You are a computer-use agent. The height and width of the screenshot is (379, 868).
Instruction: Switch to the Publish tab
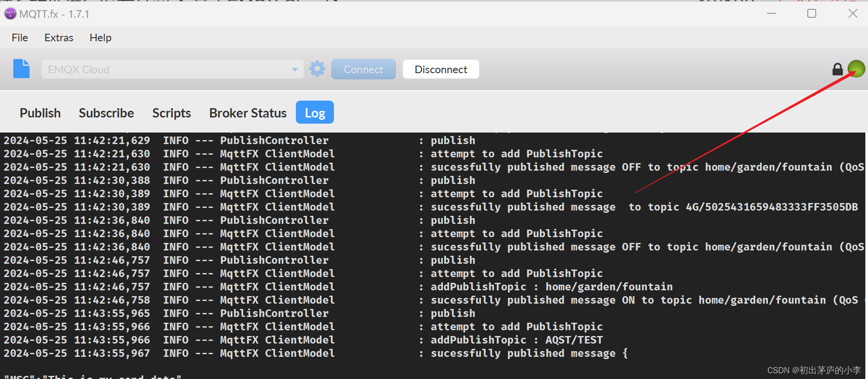coord(40,113)
